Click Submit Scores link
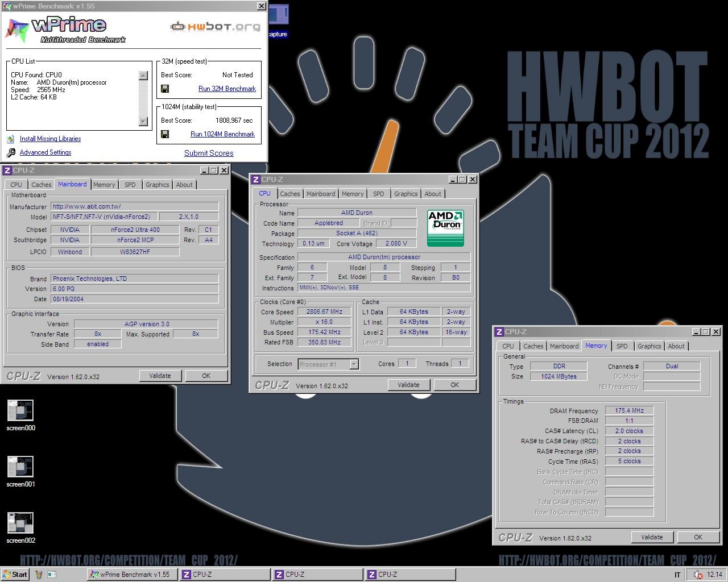Screen dimensions: 728x582 209,153
